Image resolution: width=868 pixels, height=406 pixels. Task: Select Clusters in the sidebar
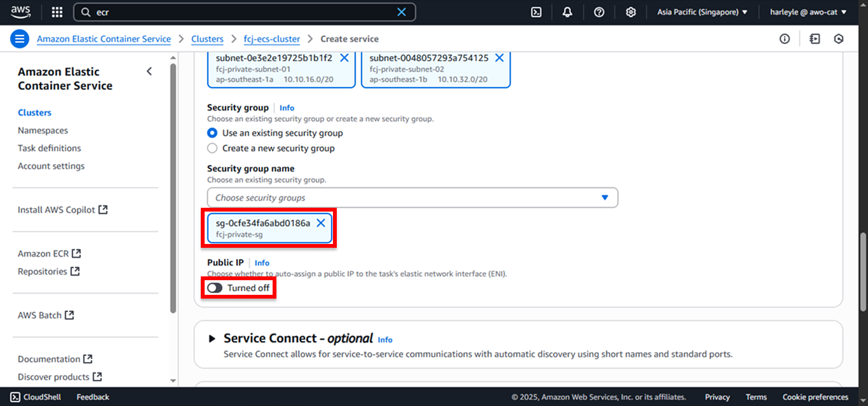(x=34, y=112)
